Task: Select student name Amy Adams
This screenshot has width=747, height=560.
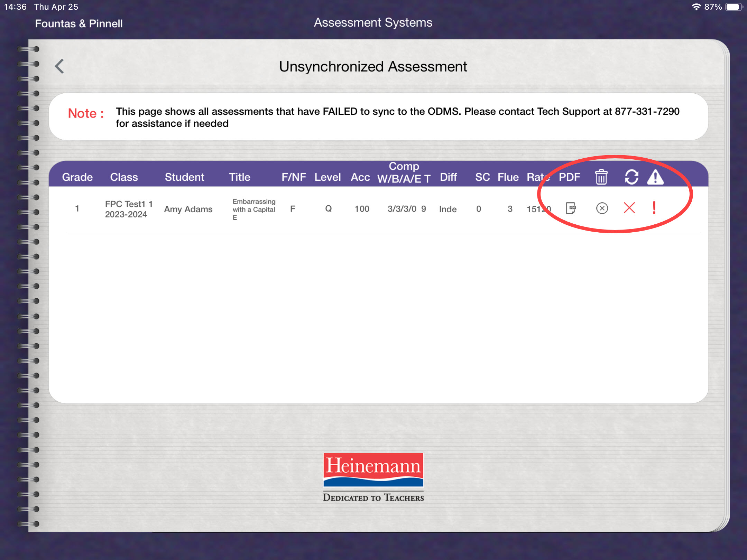Action: (x=188, y=209)
